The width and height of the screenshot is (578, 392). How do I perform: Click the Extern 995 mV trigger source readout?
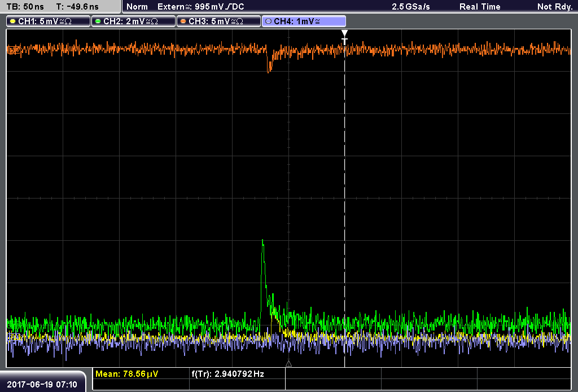click(x=201, y=7)
